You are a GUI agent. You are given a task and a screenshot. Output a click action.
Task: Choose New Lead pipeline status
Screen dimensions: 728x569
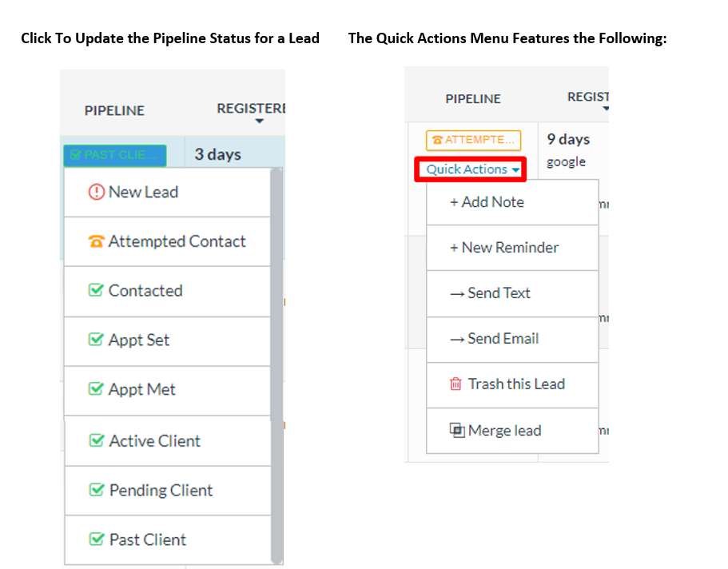pos(167,193)
